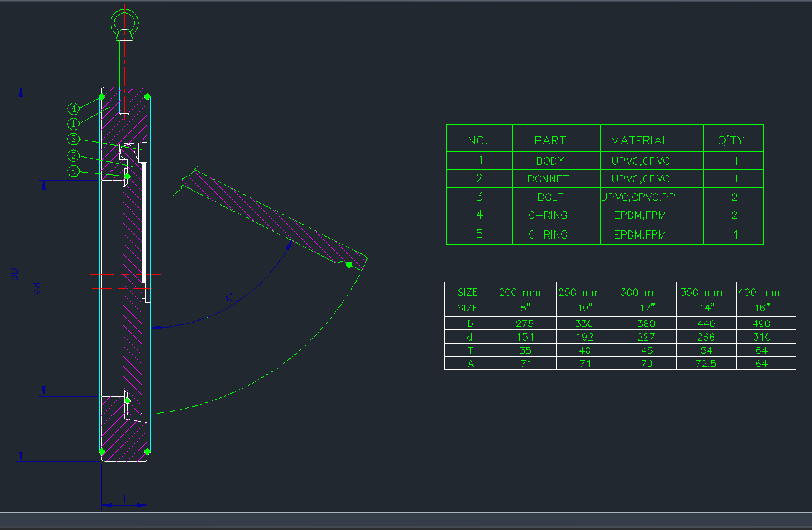Image resolution: width=812 pixels, height=530 pixels.
Task: Select balloon callout number 1
Action: click(73, 123)
